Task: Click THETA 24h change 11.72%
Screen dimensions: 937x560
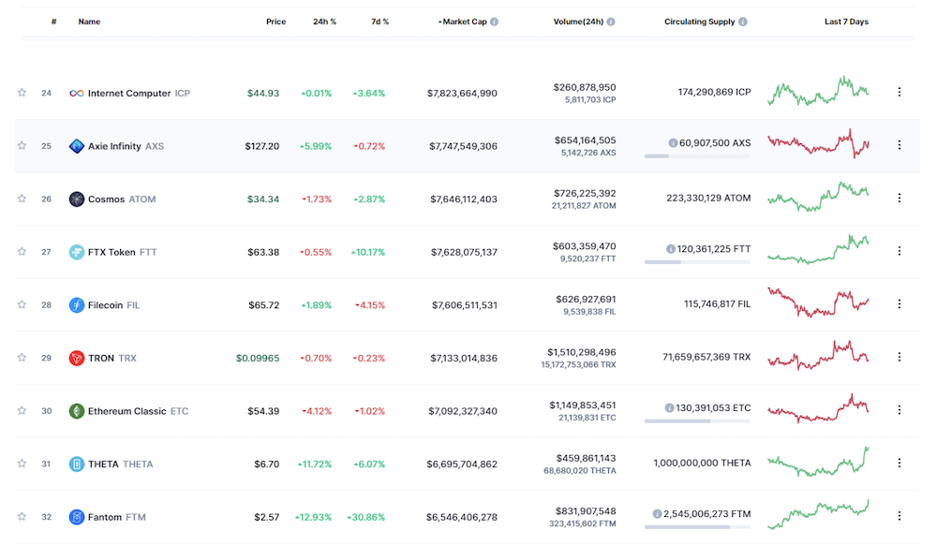Action: [315, 464]
